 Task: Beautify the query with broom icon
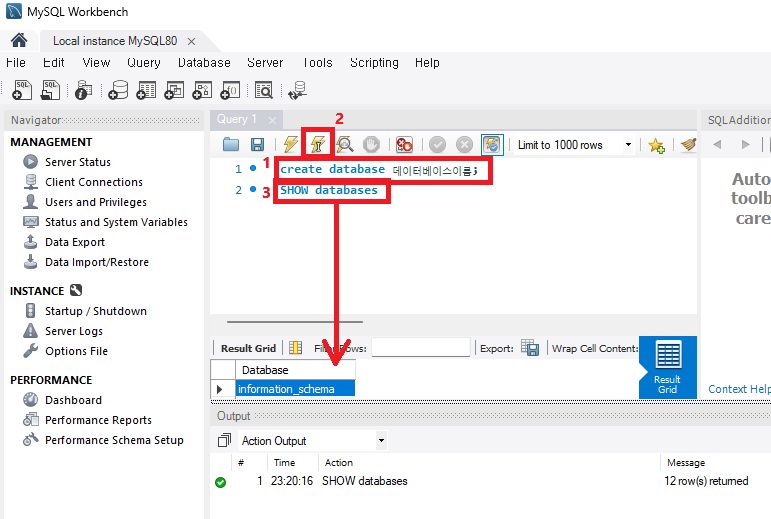click(x=688, y=144)
